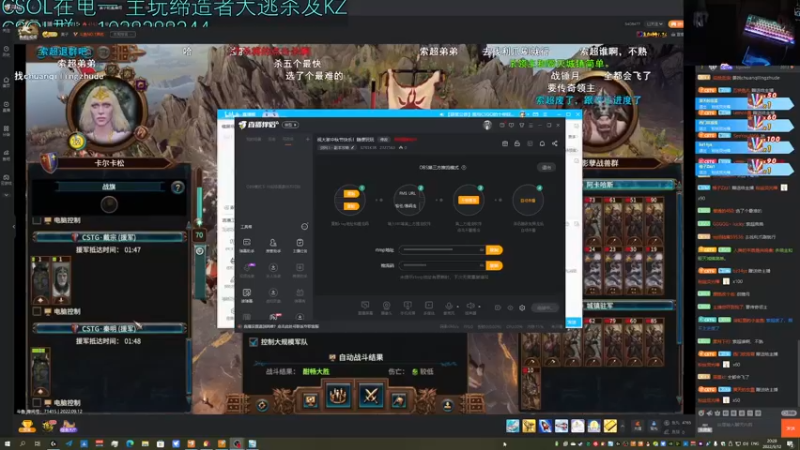Image resolution: width=800 pixels, height=450 pixels.
Task: Click the bell notification icon in streaming tool
Action: tap(542, 144)
